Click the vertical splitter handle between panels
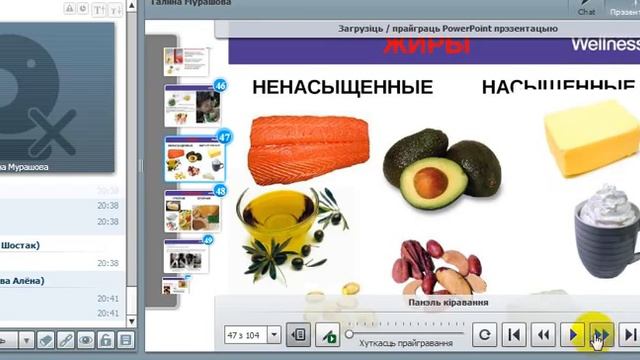The width and height of the screenshot is (640, 360). [141, 165]
